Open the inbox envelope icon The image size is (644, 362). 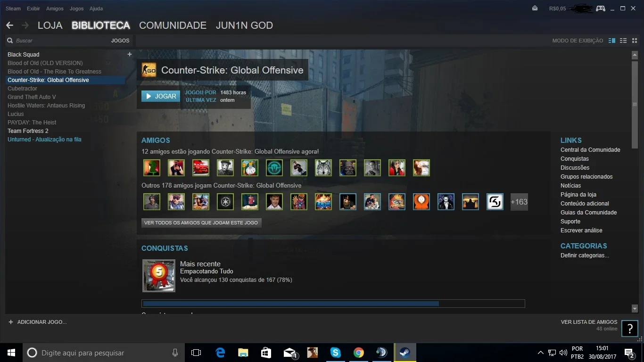coord(535,8)
